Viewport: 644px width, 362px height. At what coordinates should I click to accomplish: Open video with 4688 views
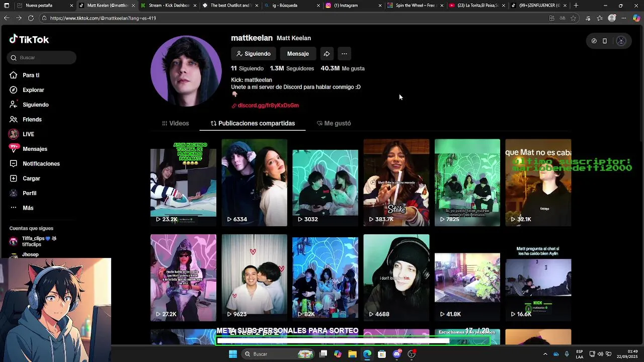tap(396, 278)
